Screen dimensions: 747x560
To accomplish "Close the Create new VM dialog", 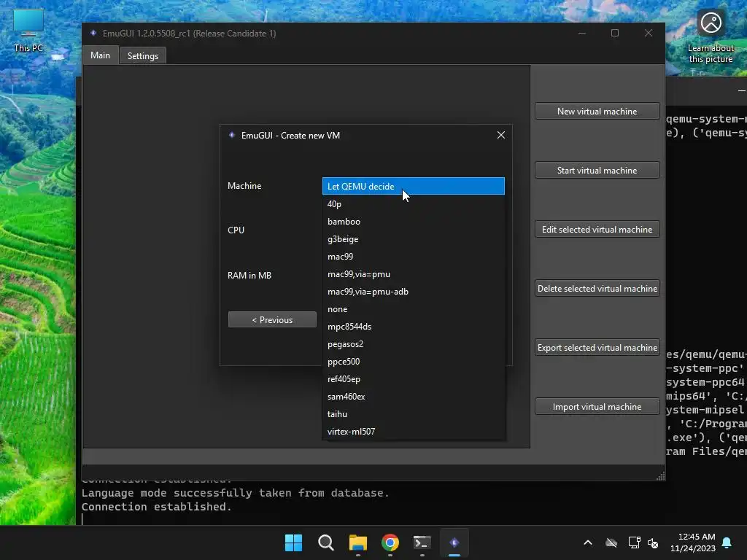I will pos(500,135).
